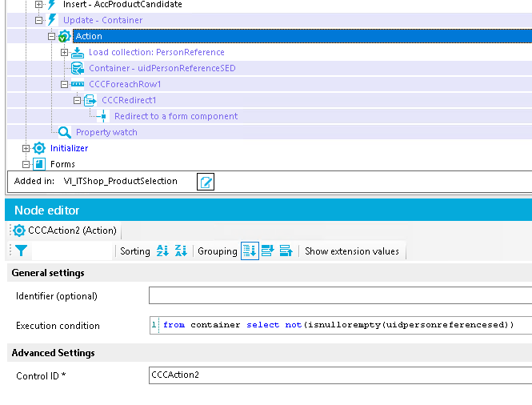
Task: Click the edit icon next to Added in
Action: point(206,182)
